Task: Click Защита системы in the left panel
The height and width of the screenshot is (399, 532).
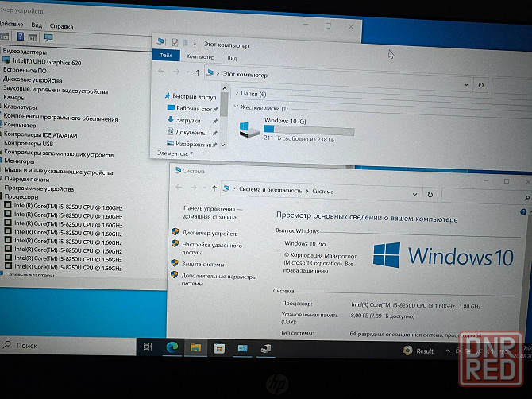Action: pos(202,264)
